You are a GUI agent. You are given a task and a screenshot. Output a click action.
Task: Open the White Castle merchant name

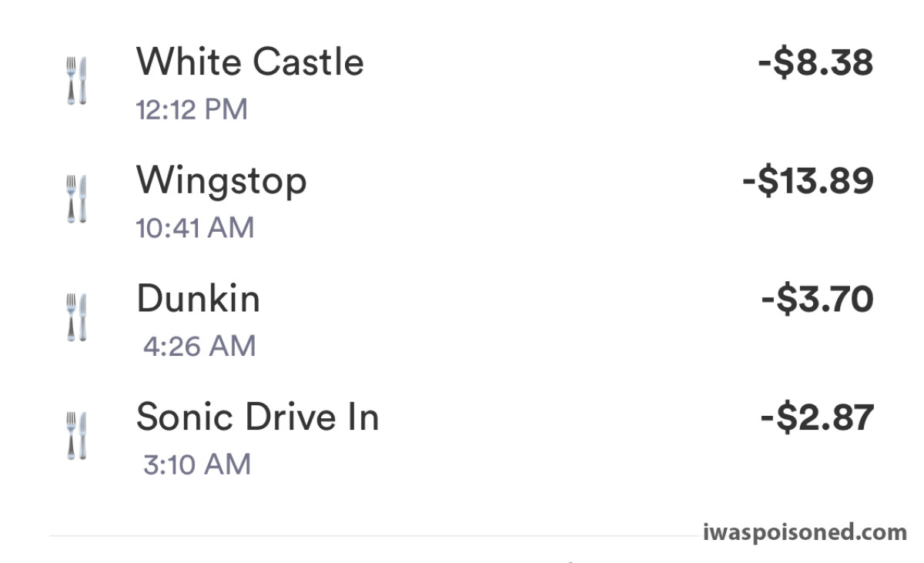point(250,61)
